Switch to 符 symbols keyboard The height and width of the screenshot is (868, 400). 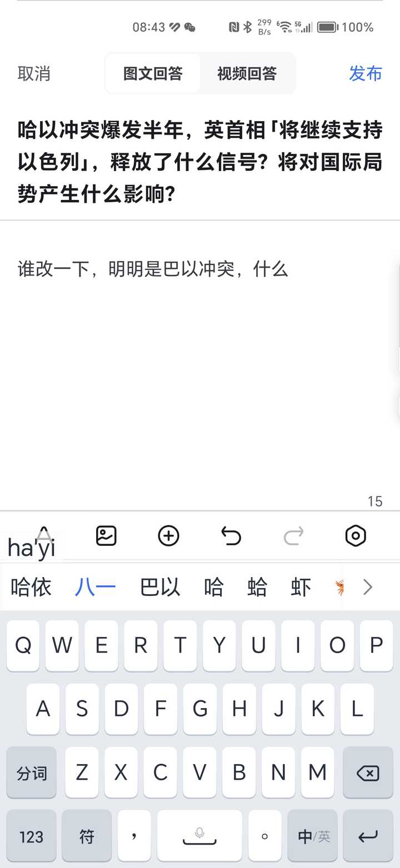[x=87, y=836]
